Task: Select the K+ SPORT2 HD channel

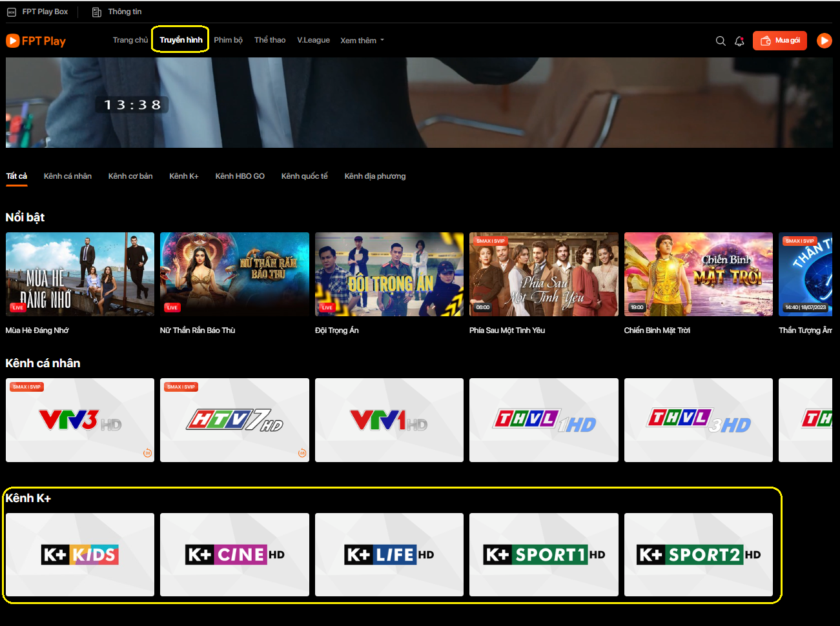Action: pyautogui.click(x=699, y=554)
